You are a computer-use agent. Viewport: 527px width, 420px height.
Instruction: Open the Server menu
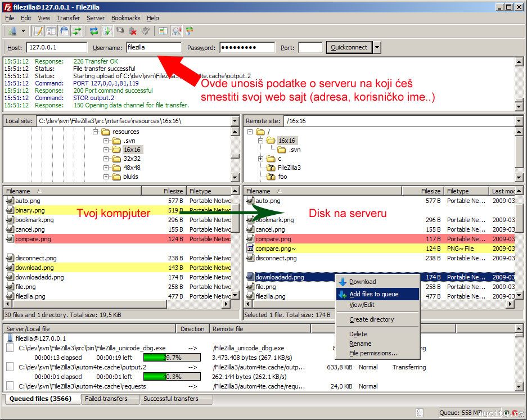96,18
